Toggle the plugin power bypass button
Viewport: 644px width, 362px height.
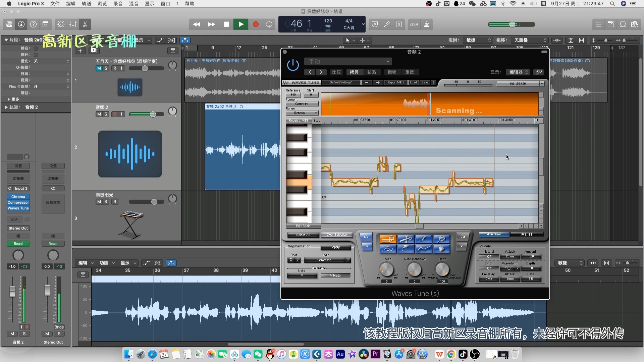coord(293,65)
